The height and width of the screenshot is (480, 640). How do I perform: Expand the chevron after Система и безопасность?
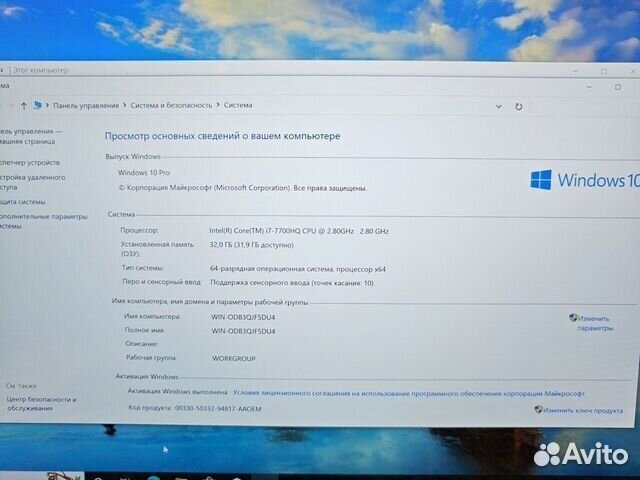click(218, 105)
